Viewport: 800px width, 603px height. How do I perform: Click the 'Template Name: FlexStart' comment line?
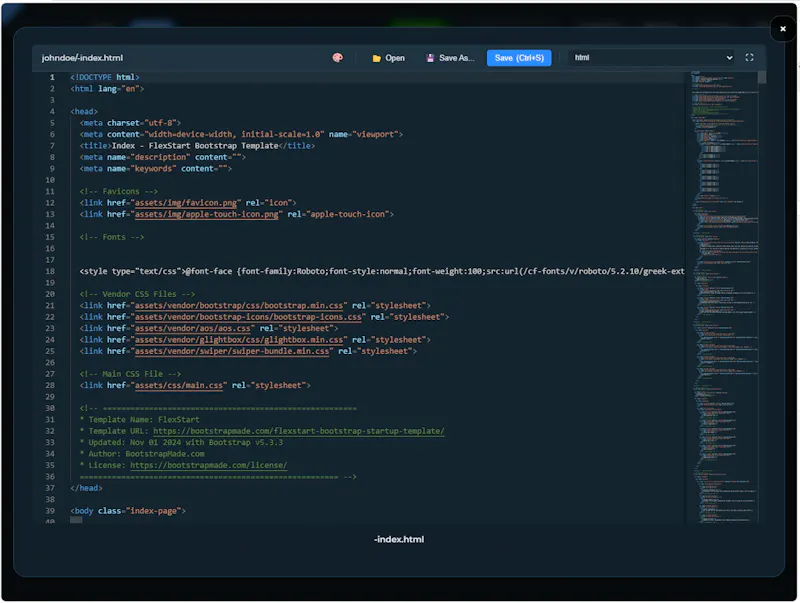[139, 420]
